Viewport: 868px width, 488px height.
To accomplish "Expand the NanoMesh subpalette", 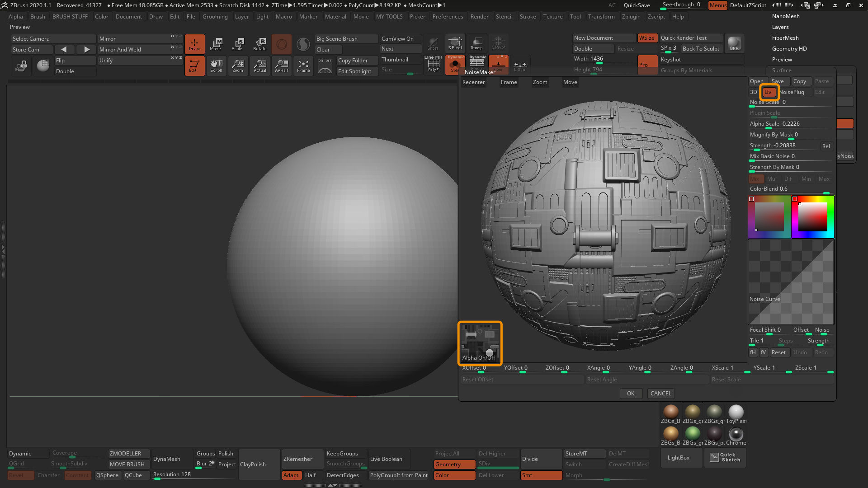I will tap(786, 16).
